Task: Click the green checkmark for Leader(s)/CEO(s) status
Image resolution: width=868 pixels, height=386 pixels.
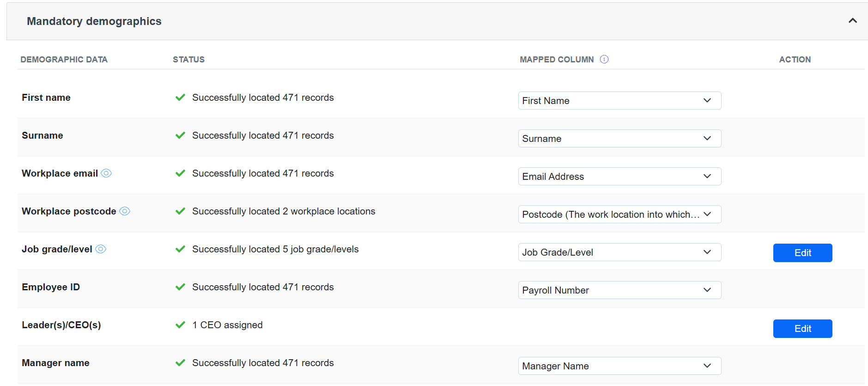Action: (180, 325)
